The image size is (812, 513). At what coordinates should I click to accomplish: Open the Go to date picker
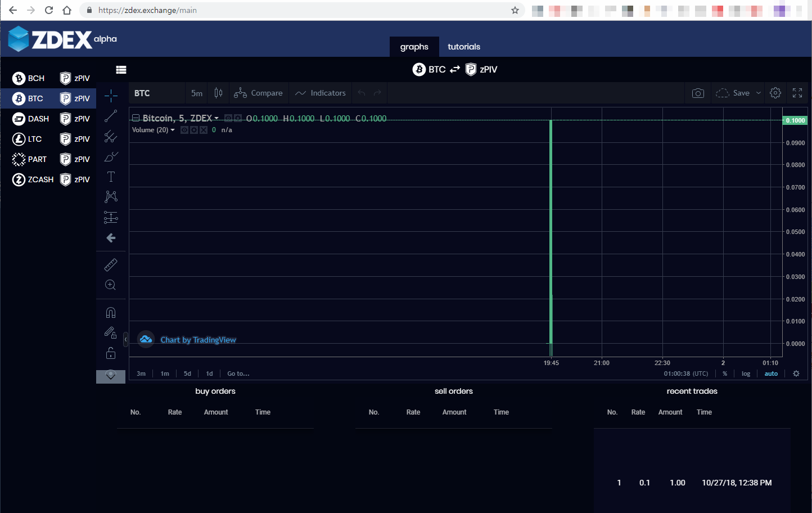(238, 373)
